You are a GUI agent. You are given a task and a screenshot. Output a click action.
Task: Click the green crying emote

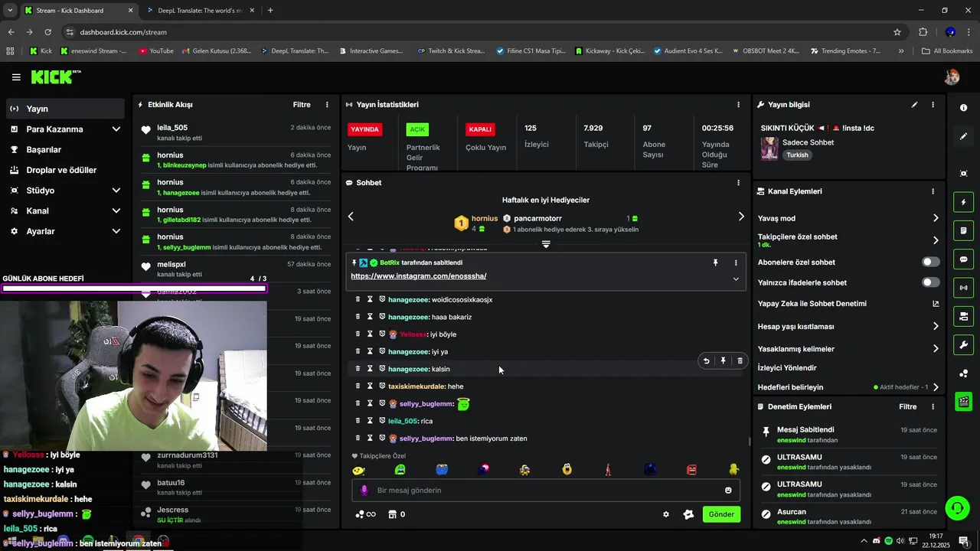400,470
